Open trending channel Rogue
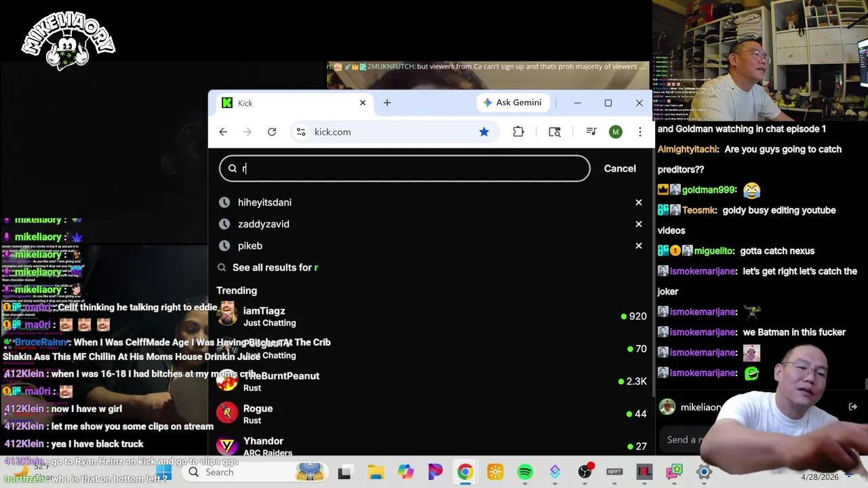Screen dimensions: 868x488 [431, 414]
